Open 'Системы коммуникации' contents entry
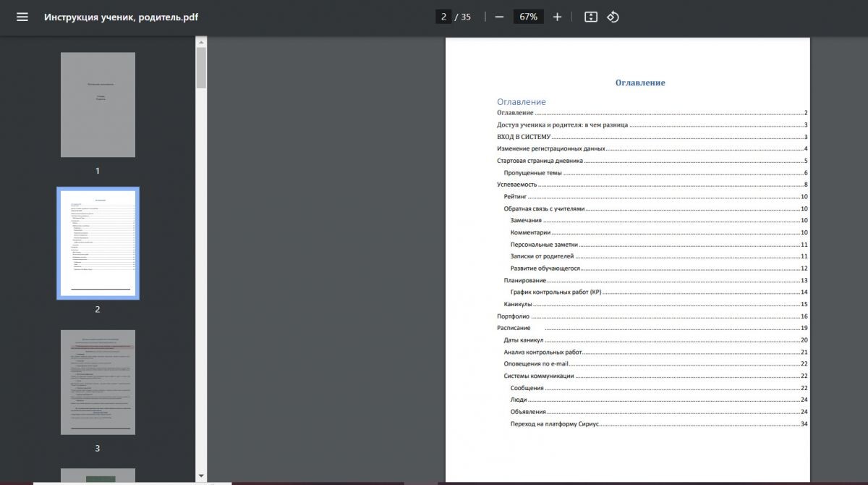The height and width of the screenshot is (485, 868). pyautogui.click(x=655, y=376)
